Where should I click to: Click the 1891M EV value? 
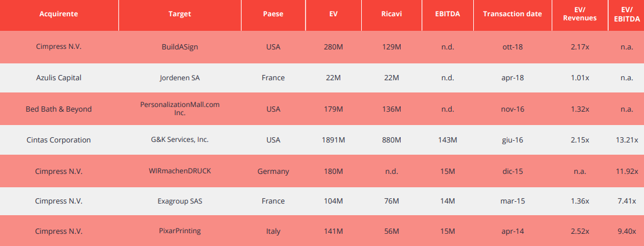tap(333, 140)
